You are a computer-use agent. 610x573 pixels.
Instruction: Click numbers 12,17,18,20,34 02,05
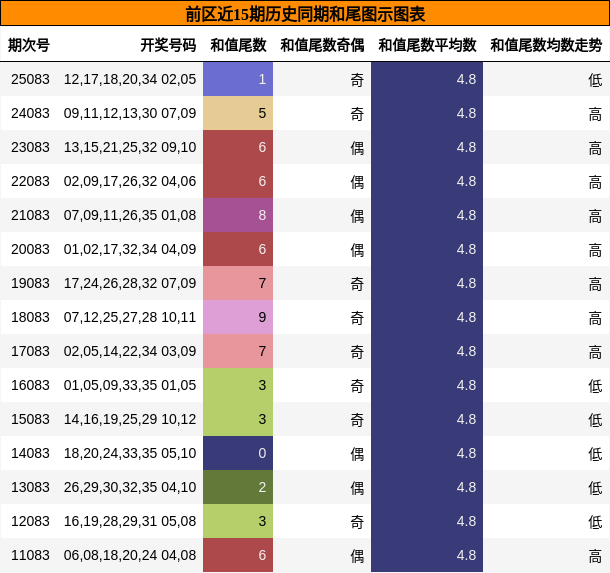[130, 79]
